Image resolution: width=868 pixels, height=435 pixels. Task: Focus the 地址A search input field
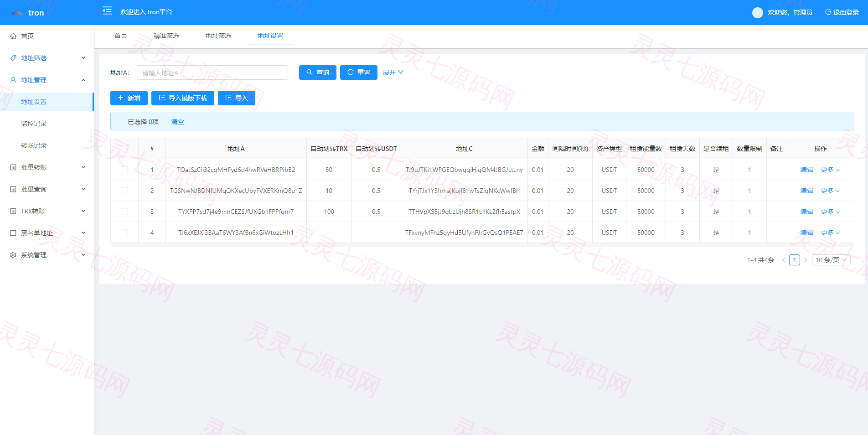coord(212,72)
